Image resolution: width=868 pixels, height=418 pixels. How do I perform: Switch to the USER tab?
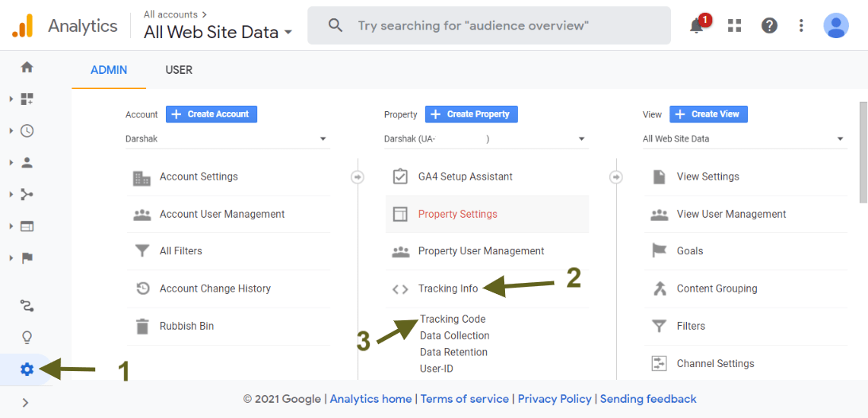pyautogui.click(x=179, y=70)
